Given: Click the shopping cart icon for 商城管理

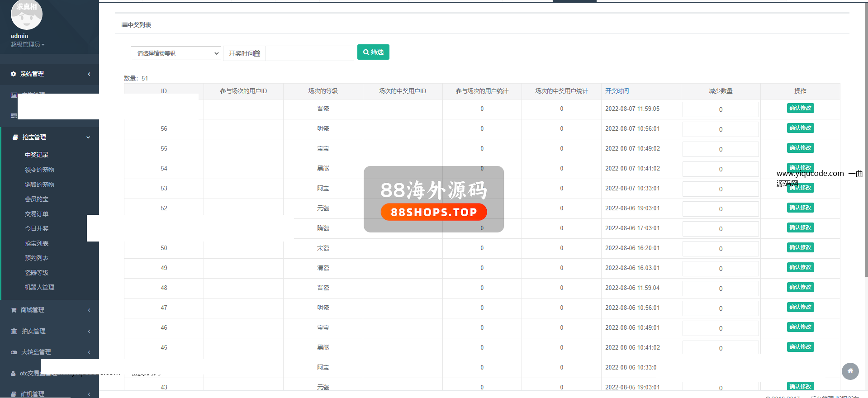Looking at the screenshot, I should tap(14, 310).
